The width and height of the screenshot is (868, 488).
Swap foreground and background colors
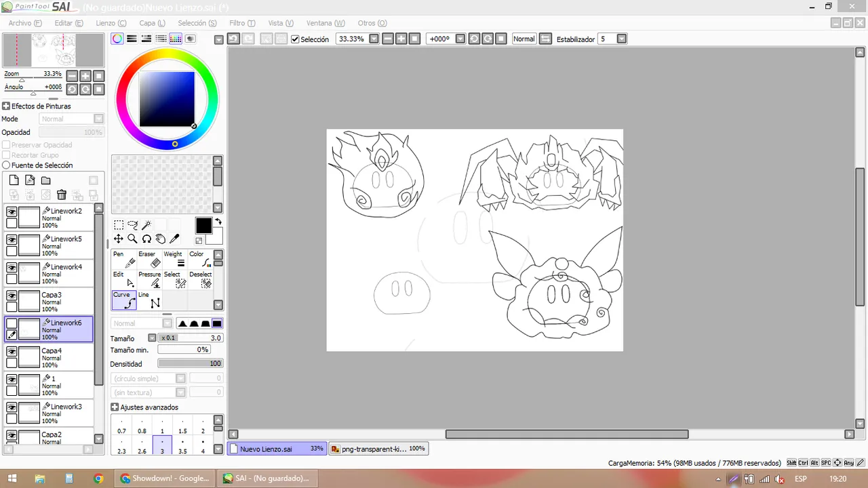[218, 222]
